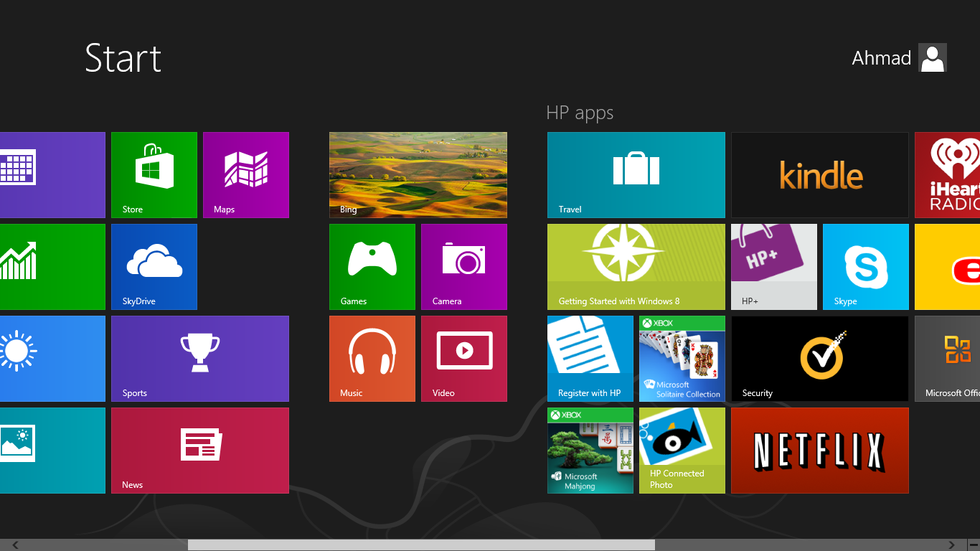Open Register with HP

coord(590,358)
